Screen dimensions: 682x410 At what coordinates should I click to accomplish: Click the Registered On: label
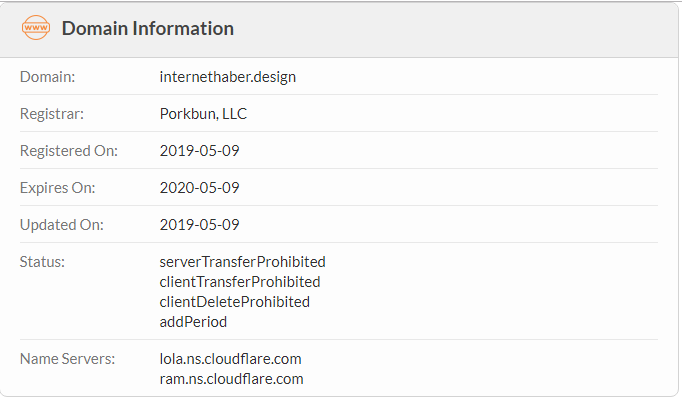coord(69,150)
